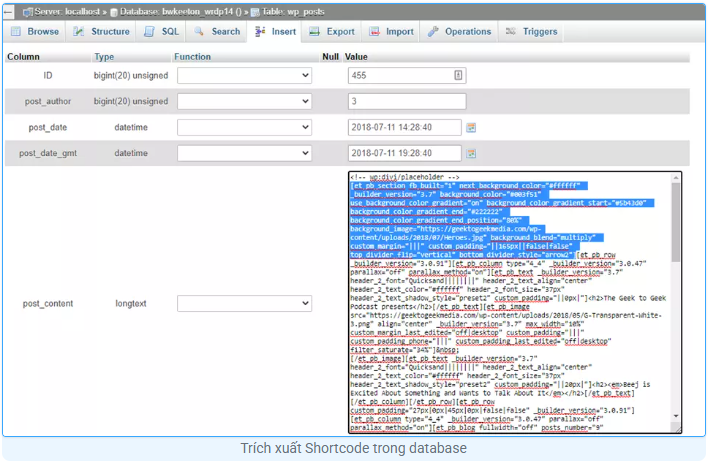This screenshot has height=463, width=708.
Task: Click the post_date_gmt value field
Action: (405, 153)
